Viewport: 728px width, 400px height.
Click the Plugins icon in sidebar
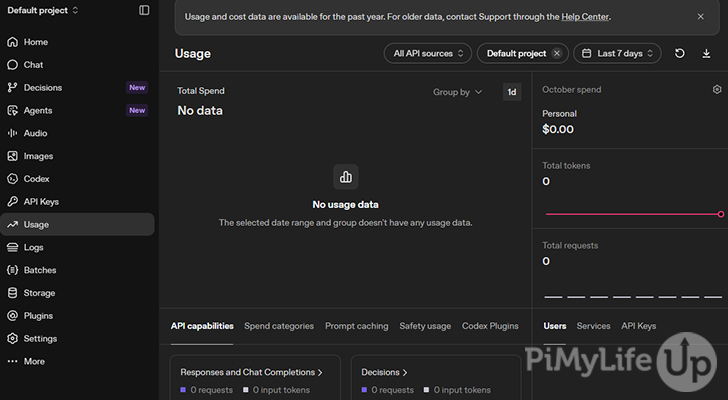[13, 316]
